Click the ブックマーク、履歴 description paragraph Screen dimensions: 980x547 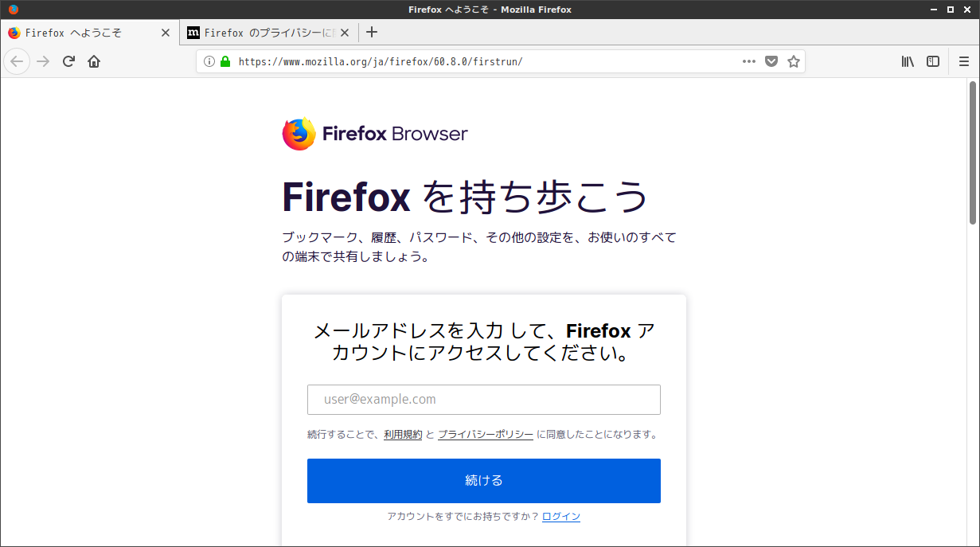(479, 247)
